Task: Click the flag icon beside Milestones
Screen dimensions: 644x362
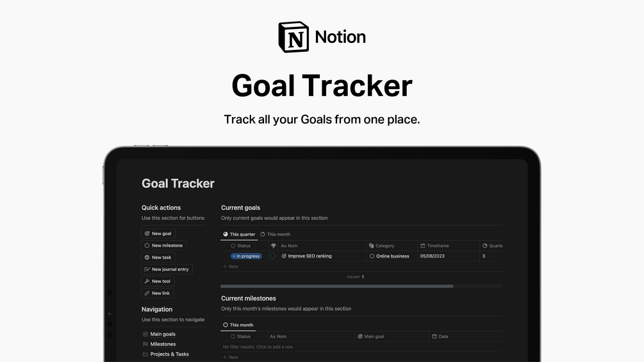Action: pyautogui.click(x=145, y=344)
